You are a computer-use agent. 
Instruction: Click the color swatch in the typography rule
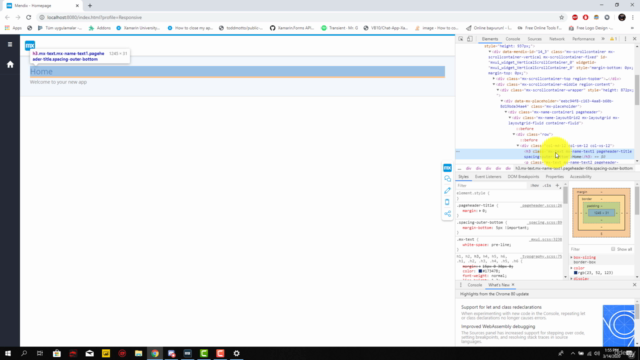coord(480,271)
